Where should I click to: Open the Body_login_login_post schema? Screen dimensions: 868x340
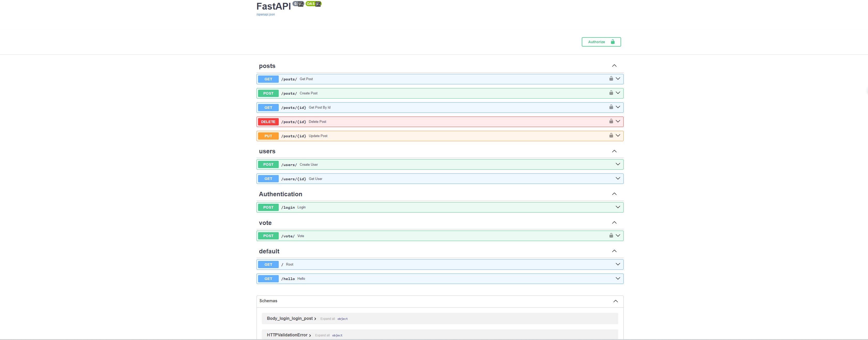[291, 319]
